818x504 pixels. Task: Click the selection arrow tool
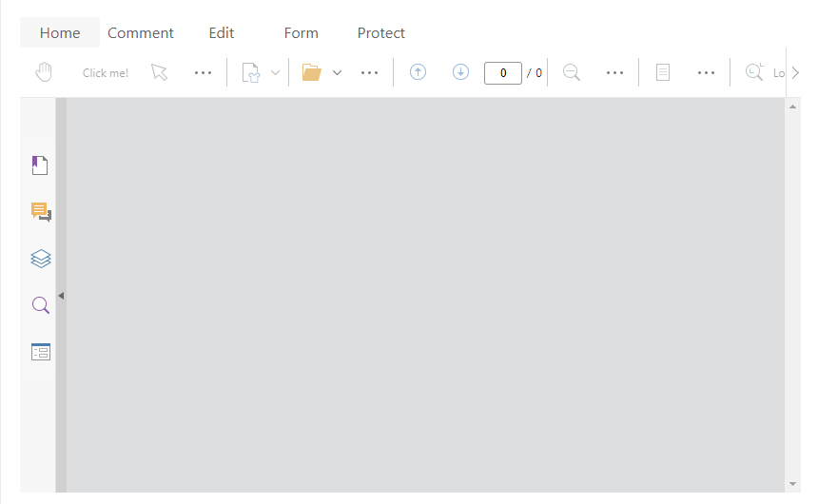point(159,72)
